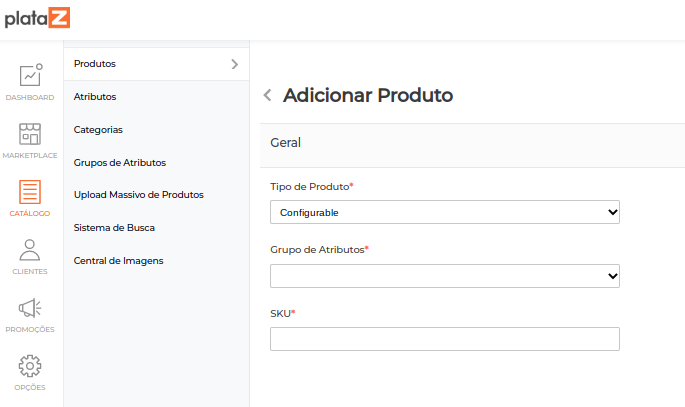Select the Catálogo sidebar icon
Image resolution: width=685 pixels, height=407 pixels.
[x=30, y=192]
